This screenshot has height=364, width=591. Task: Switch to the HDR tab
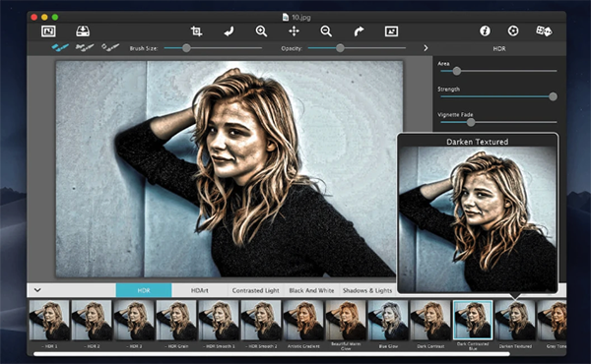[144, 290]
